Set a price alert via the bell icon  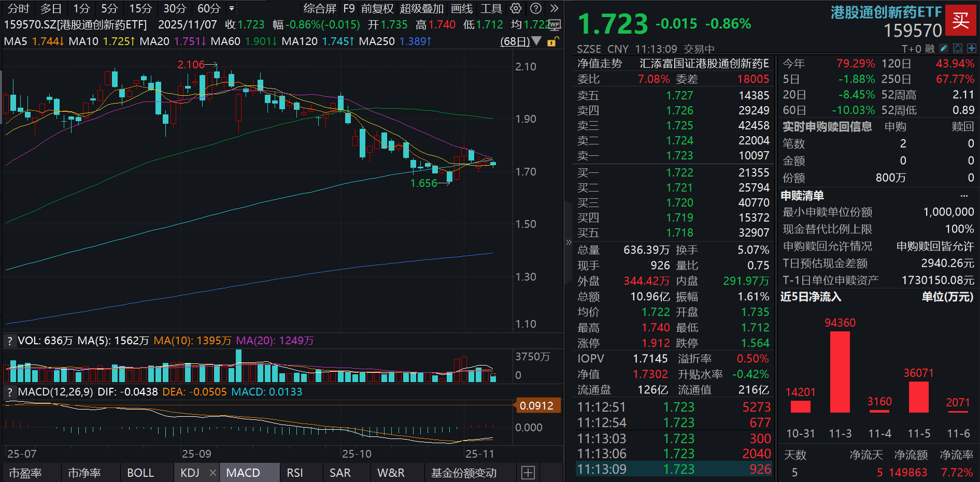coord(958,48)
